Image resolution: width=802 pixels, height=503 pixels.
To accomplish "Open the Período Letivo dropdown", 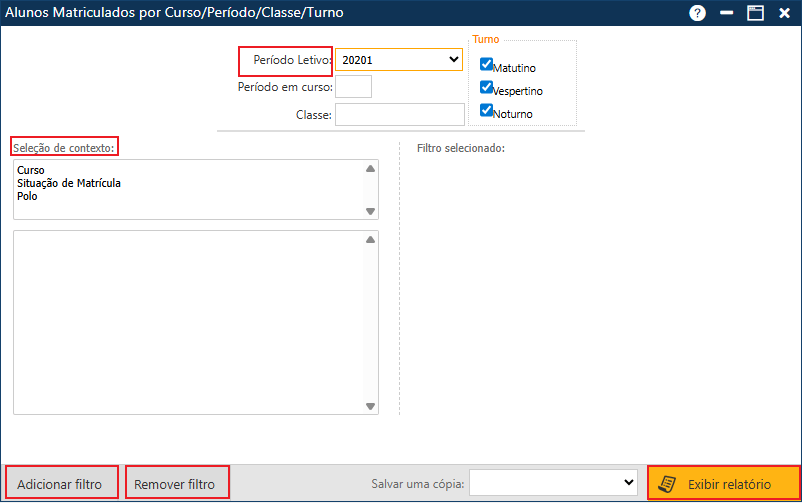I will pyautogui.click(x=399, y=60).
